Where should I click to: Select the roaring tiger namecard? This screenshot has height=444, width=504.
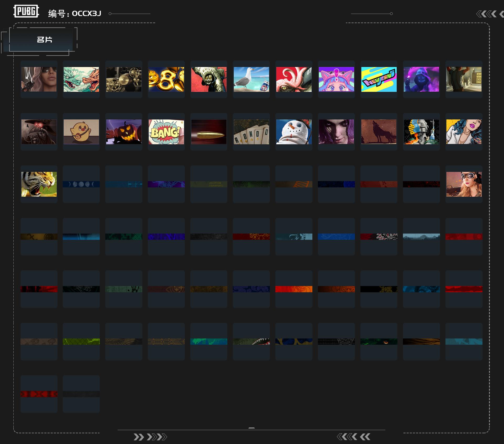click(x=39, y=184)
